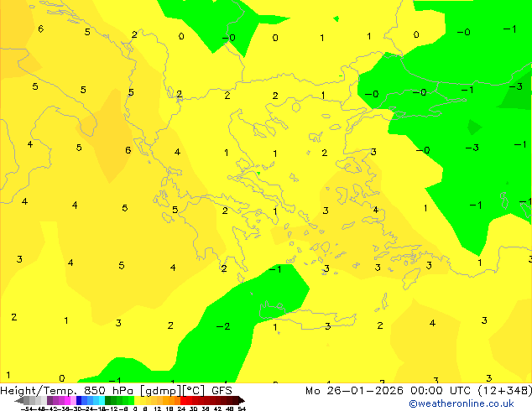Click the 24 label on the color scale
This screenshot has height=411, width=532.
click(181, 409)
